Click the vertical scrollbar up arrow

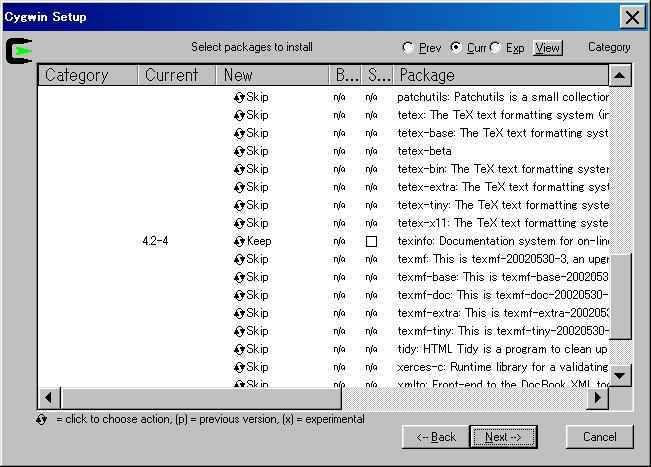click(620, 76)
